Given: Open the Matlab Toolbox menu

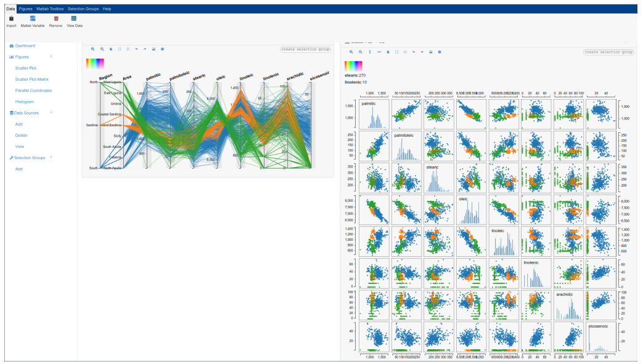Looking at the screenshot, I should pos(50,9).
